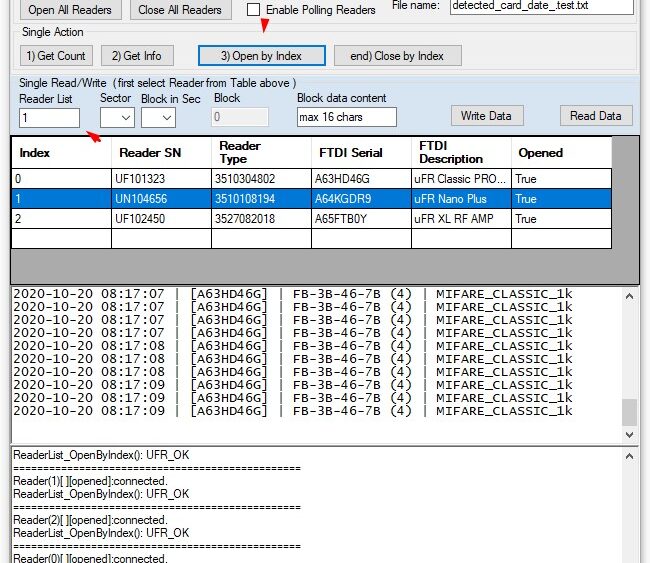
Task: Click Reader(2)[ ][opened]:connected. status line
Action: [x=90, y=520]
